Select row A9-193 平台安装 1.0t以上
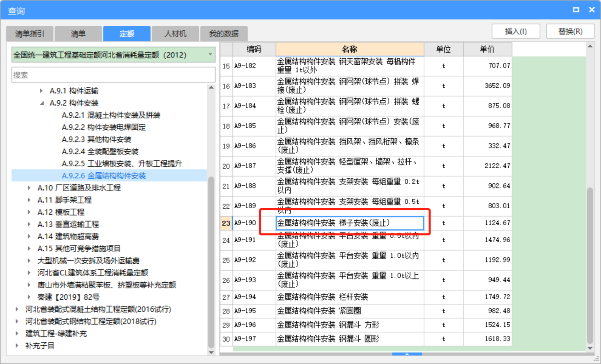The image size is (601, 364). coord(366,280)
